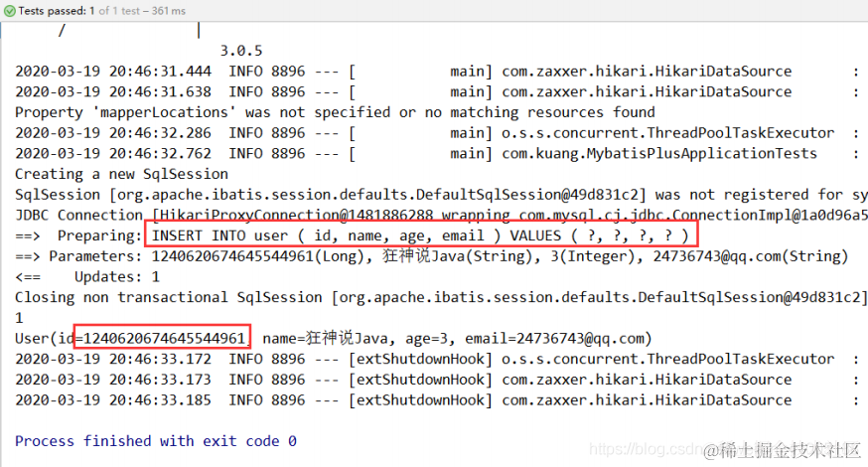Click the last HikariDataSource log at 20:46:33.185
The width and height of the screenshot is (868, 467).
pyautogui.click(x=437, y=400)
